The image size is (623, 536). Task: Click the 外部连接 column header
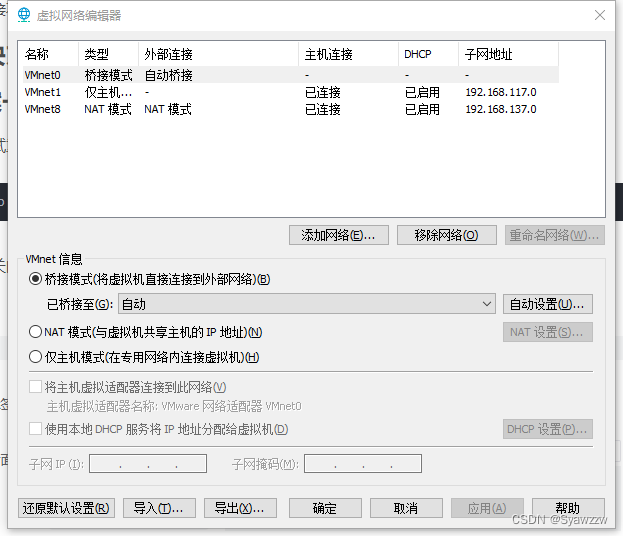pos(219,54)
